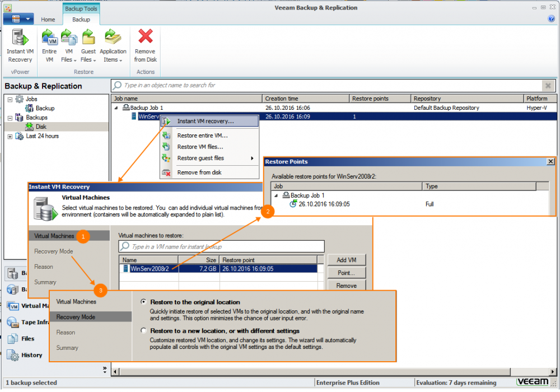560x392 pixels.
Task: Click Job name column header
Action: pos(187,99)
